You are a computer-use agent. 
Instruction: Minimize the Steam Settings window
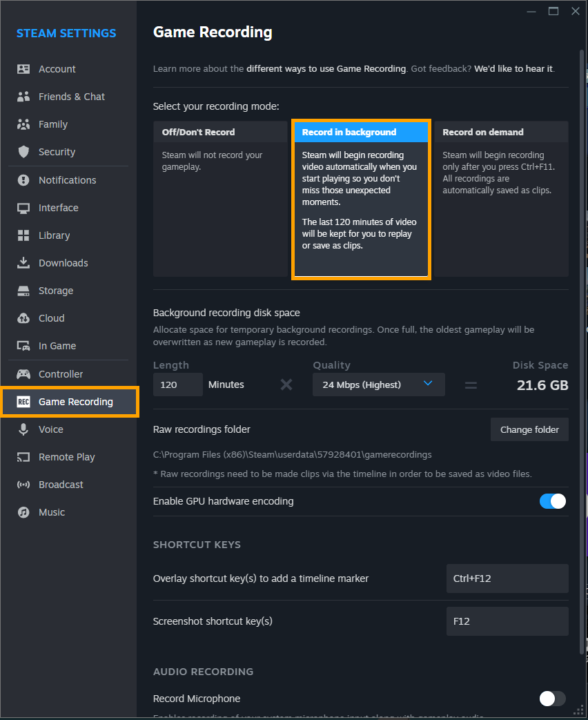pyautogui.click(x=531, y=11)
